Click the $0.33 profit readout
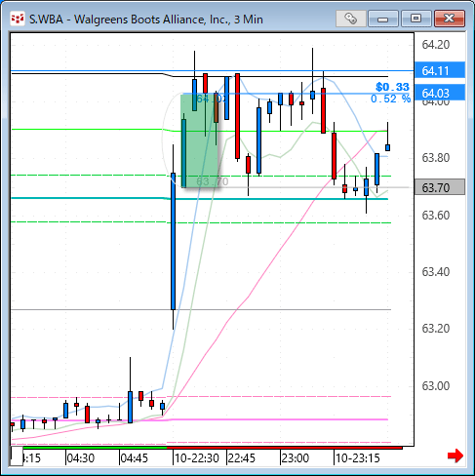 tap(392, 87)
